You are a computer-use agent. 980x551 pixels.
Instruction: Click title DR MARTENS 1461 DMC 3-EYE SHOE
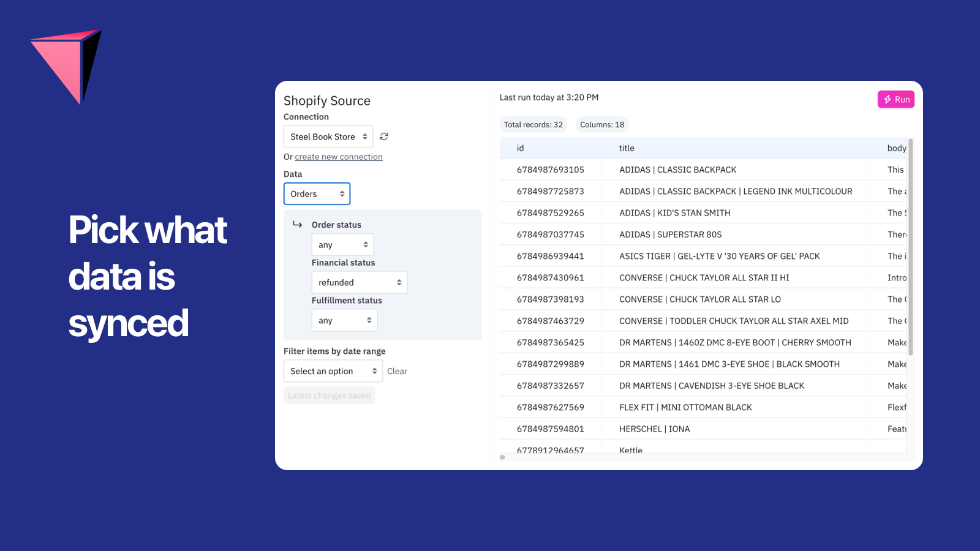pos(729,364)
